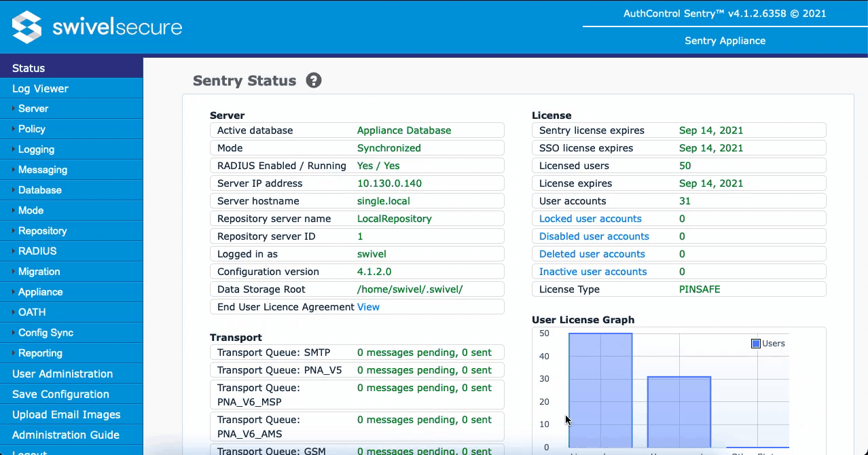Image resolution: width=868 pixels, height=455 pixels.
Task: Open the Disabled user accounts link
Action: coord(594,236)
